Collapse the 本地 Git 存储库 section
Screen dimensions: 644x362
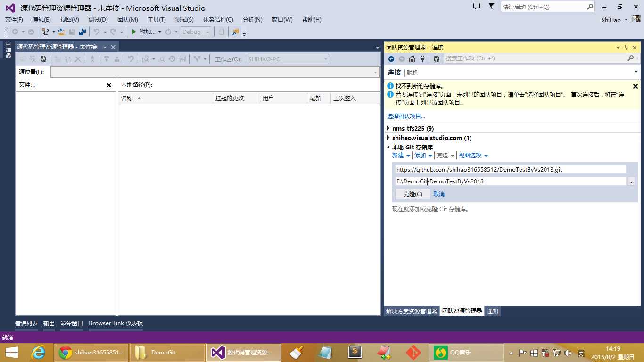pos(388,147)
